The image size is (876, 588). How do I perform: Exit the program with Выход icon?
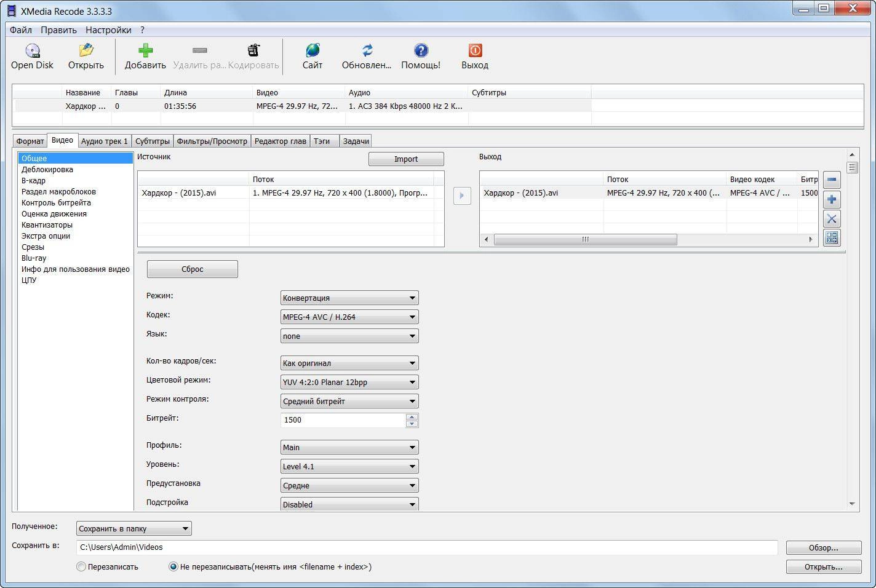pos(475,50)
